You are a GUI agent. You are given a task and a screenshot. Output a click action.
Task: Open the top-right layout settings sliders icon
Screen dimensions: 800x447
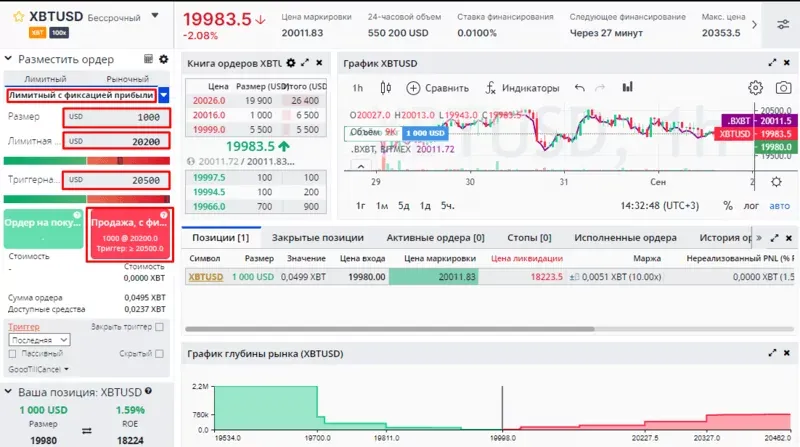pos(783,24)
